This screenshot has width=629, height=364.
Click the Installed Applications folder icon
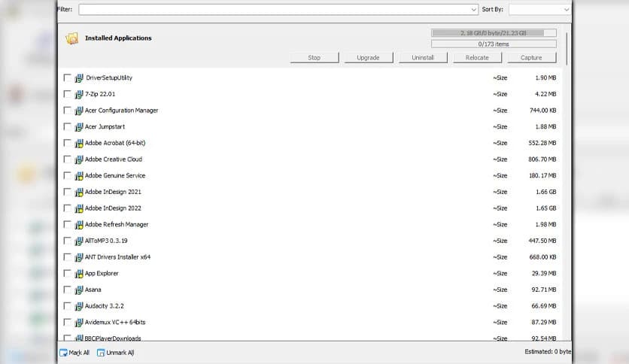(x=71, y=38)
